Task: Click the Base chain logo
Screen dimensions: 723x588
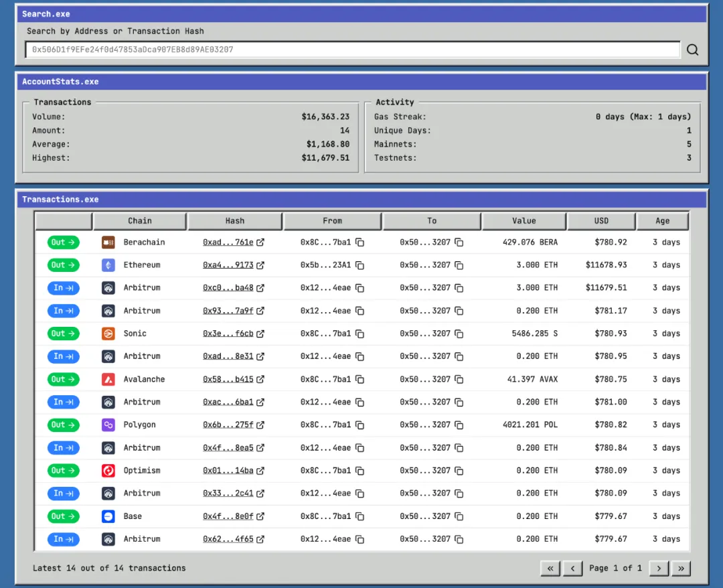Action: [x=108, y=516]
